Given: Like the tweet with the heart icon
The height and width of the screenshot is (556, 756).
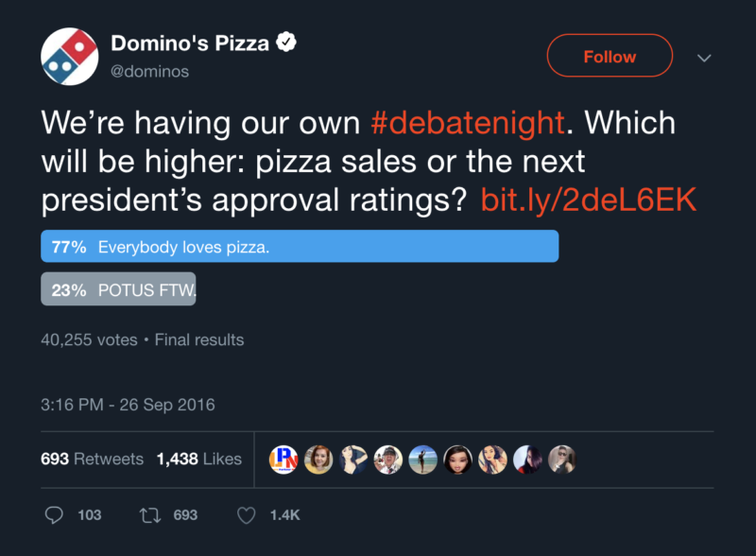Looking at the screenshot, I should (x=246, y=514).
